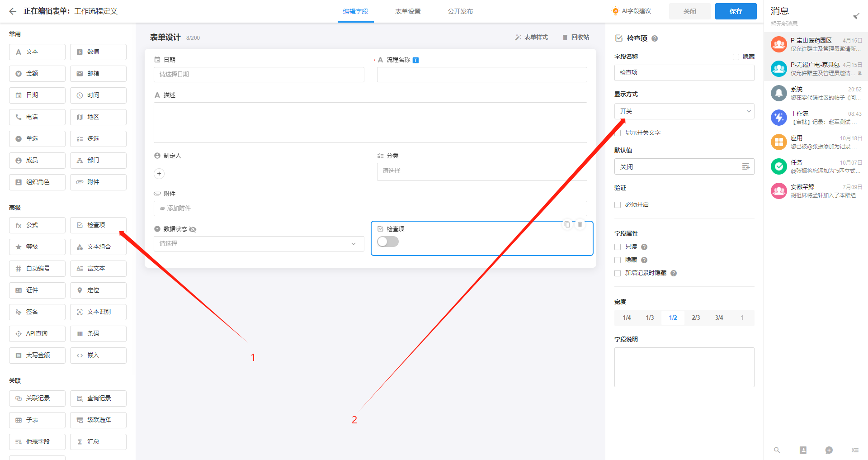
Task: Add a 自动编号 field
Action: click(x=37, y=269)
